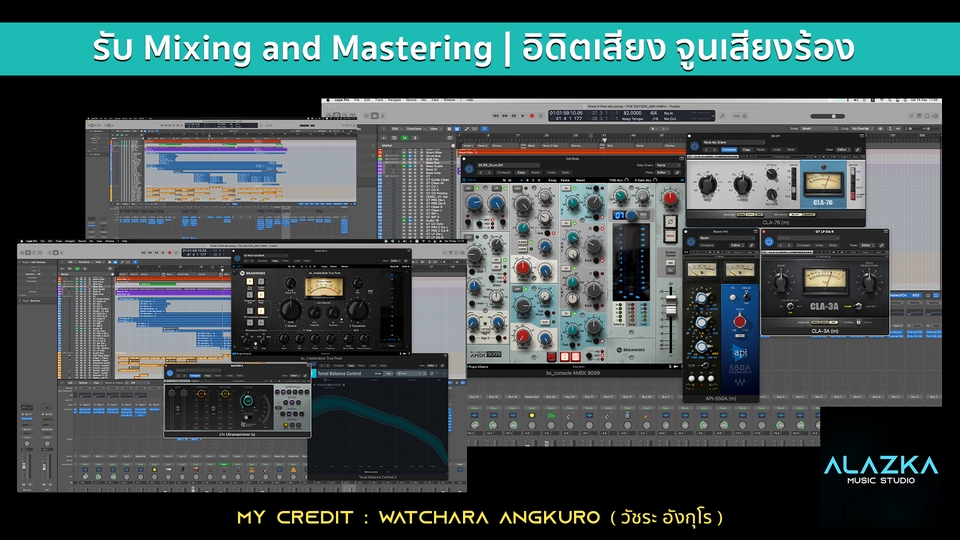Click Compare in L1+ Ultramaximizer header
Screen dimensions: 960x540
point(195,375)
